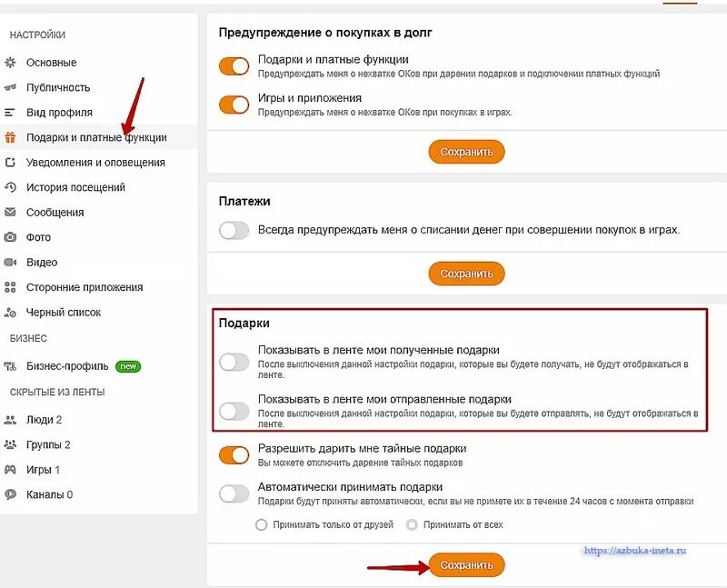Select the Принимать только от друзей radio button
Image resolution: width=727 pixels, height=588 pixels.
[x=262, y=524]
